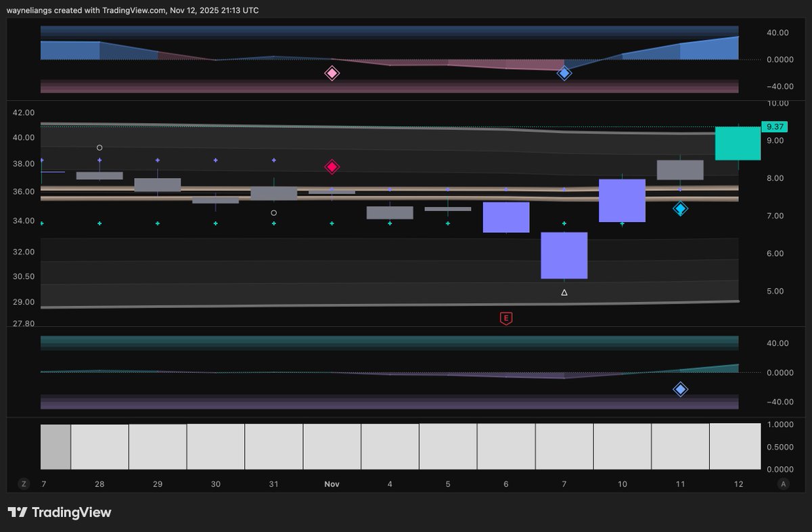
Task: Open the red E earnings marker
Action: [x=505, y=318]
